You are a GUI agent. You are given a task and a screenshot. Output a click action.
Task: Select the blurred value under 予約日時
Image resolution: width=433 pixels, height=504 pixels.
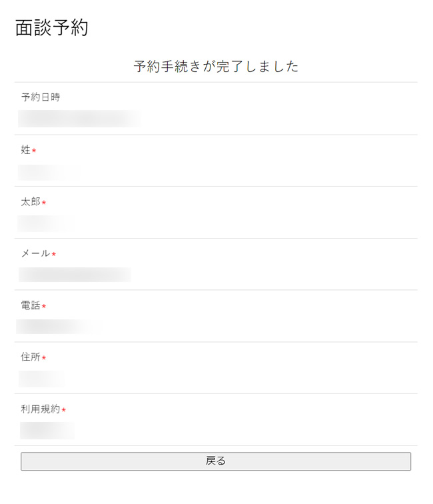[79, 119]
